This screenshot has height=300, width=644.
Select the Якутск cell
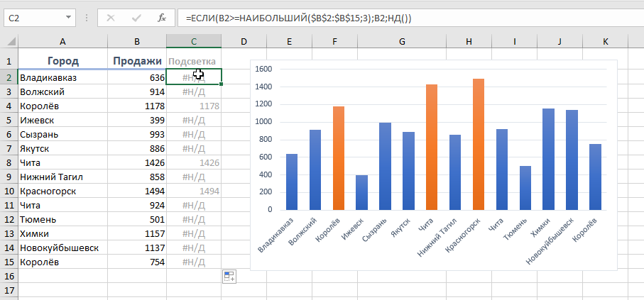pos(62,148)
